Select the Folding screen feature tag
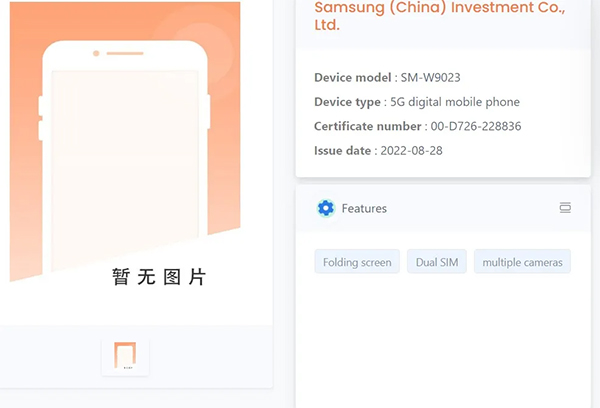Image resolution: width=600 pixels, height=408 pixels. (357, 262)
